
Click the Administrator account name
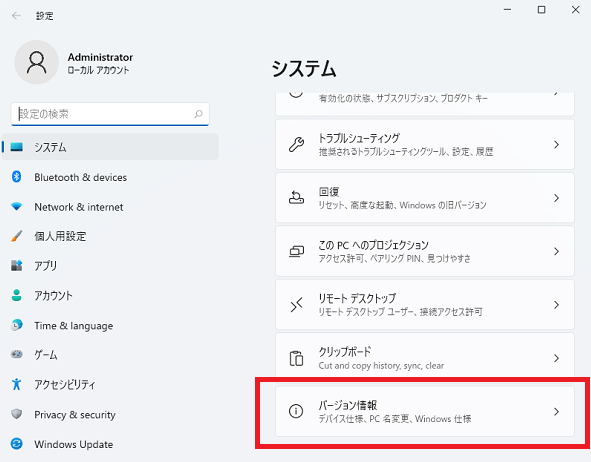click(x=100, y=57)
